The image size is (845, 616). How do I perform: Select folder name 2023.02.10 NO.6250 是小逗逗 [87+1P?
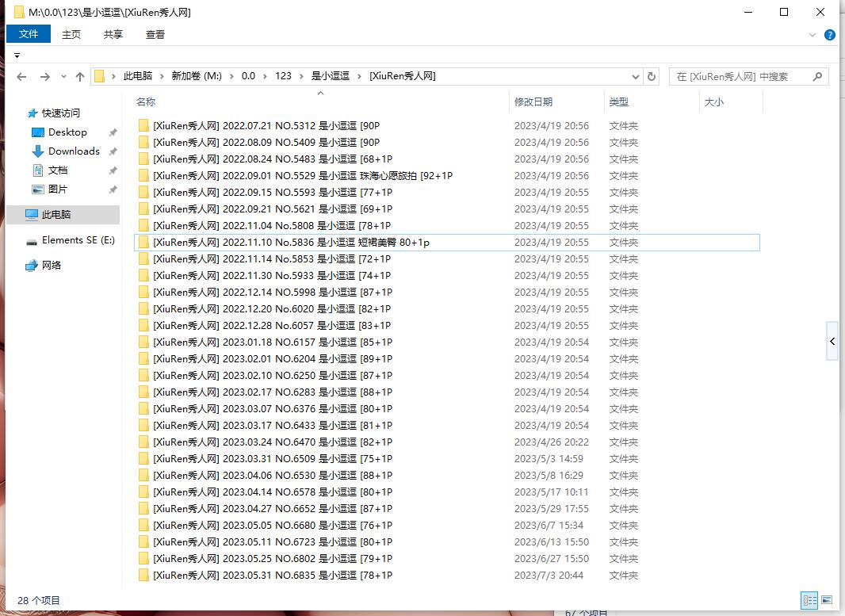point(273,376)
